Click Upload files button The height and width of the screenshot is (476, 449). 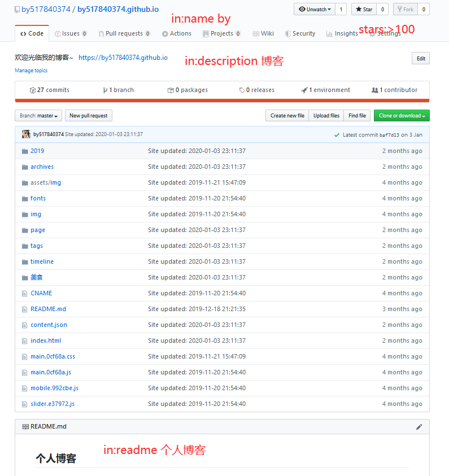point(326,116)
